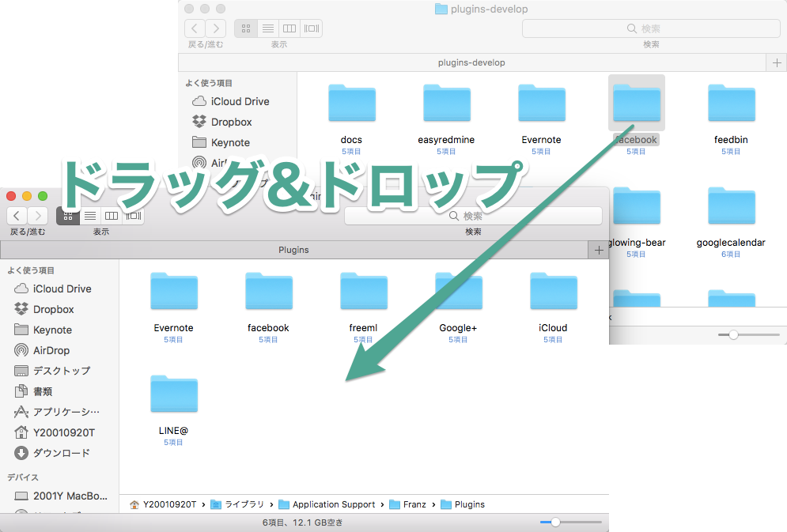Open Keynote in Plugins window sidebar
This screenshot has width=787, height=532.
click(44, 330)
